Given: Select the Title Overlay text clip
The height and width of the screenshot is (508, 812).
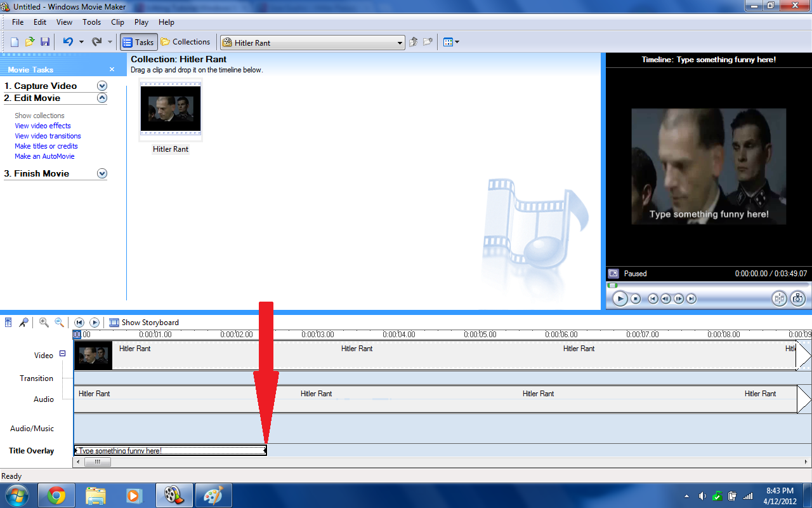Looking at the screenshot, I should pos(170,451).
